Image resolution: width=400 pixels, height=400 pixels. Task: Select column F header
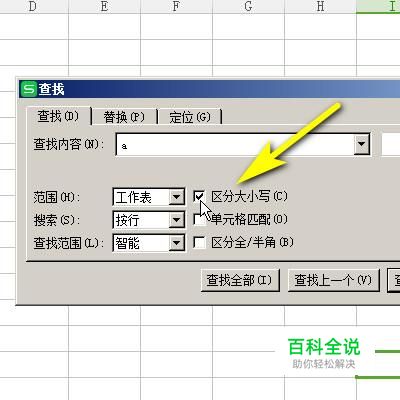click(176, 6)
